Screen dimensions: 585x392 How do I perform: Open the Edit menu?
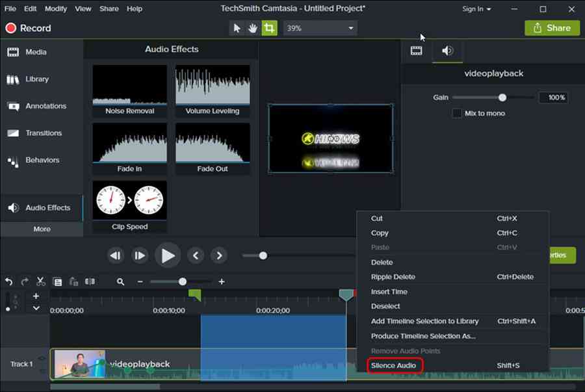tap(30, 8)
